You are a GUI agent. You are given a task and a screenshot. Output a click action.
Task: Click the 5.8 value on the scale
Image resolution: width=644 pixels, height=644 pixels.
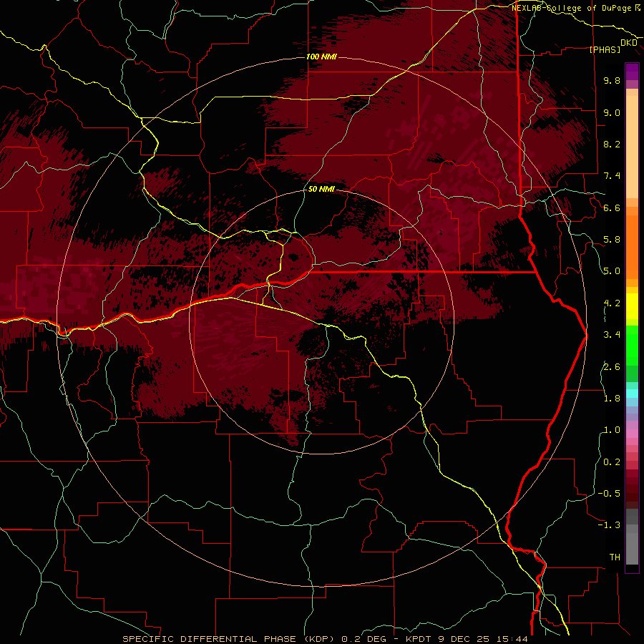point(612,240)
